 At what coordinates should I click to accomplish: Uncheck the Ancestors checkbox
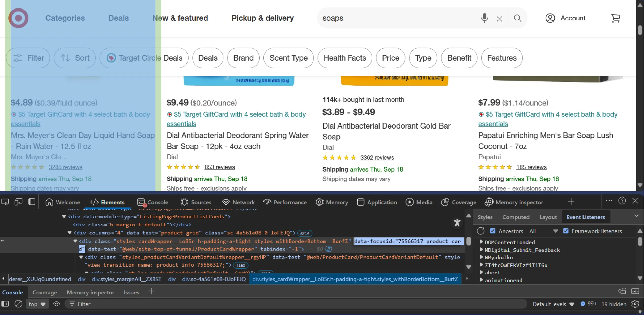[493, 231]
